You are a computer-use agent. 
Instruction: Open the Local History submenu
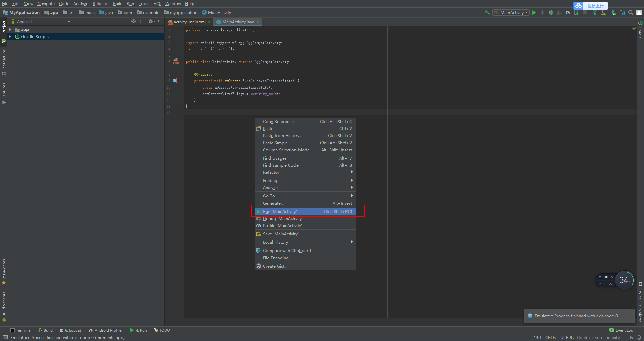point(305,242)
